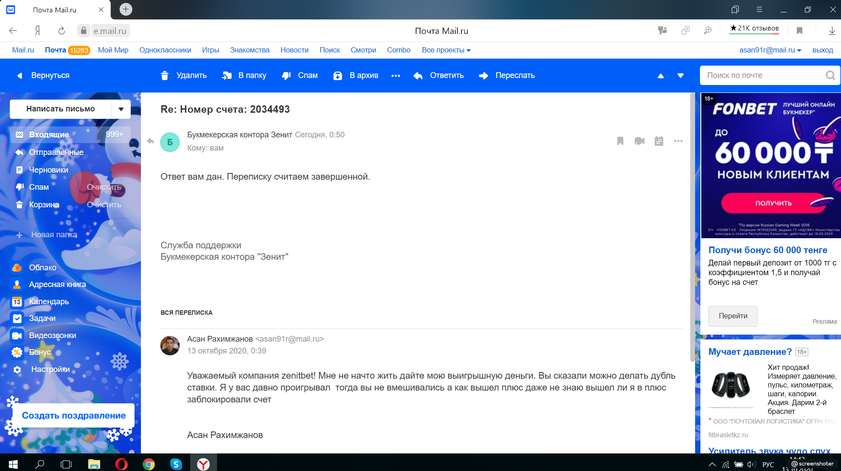Image resolution: width=841 pixels, height=471 pixels.
Task: Go to previous message arrow up
Action: tap(661, 76)
